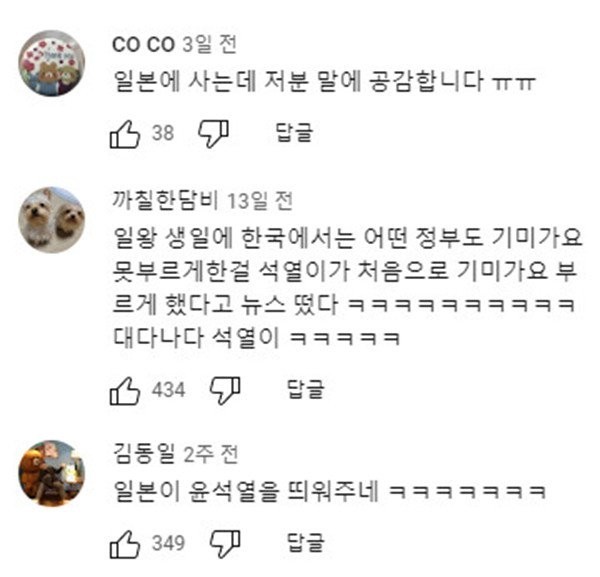Screen dimensions: 600x577
Task: Open the 까칠한담비 channel name link
Action: (x=165, y=200)
